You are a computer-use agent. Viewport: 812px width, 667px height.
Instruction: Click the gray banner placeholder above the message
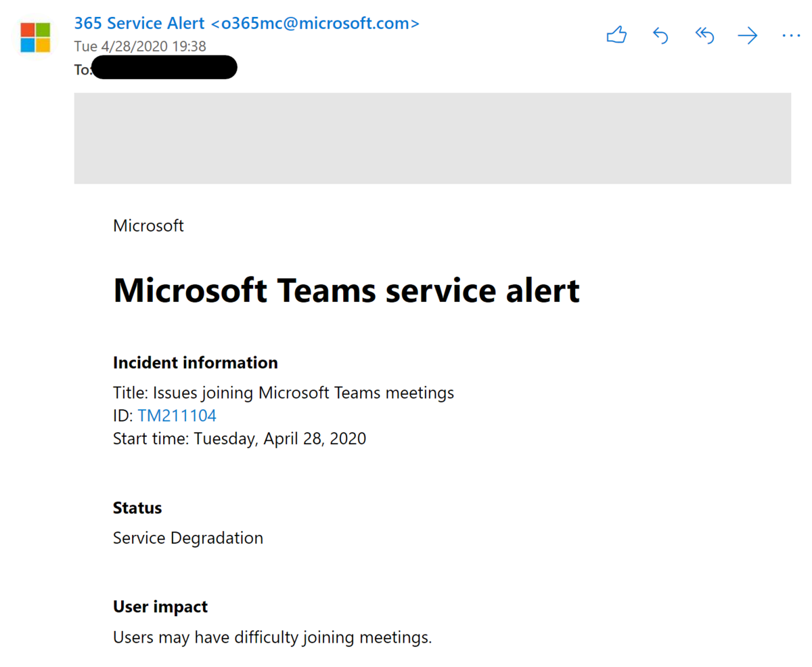(432, 138)
